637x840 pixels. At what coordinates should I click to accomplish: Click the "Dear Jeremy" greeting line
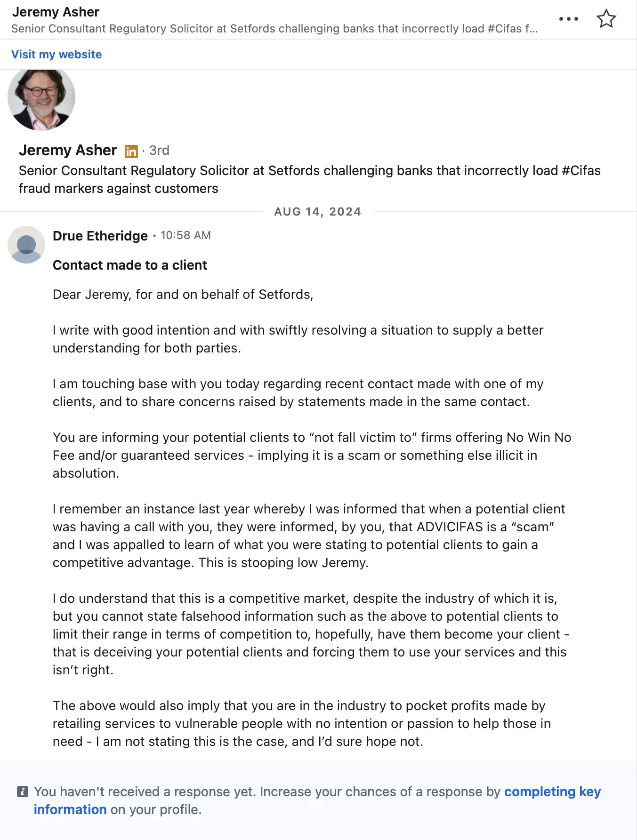[183, 295]
